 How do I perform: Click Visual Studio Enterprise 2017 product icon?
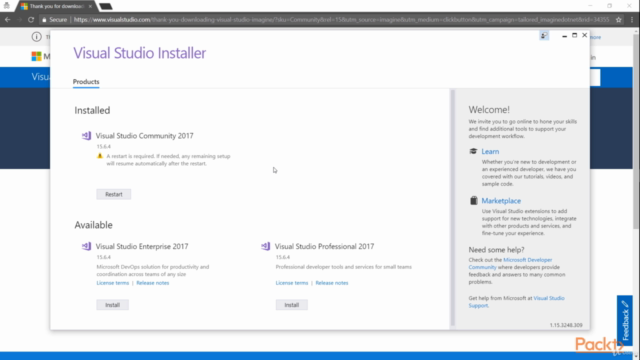(x=86, y=246)
